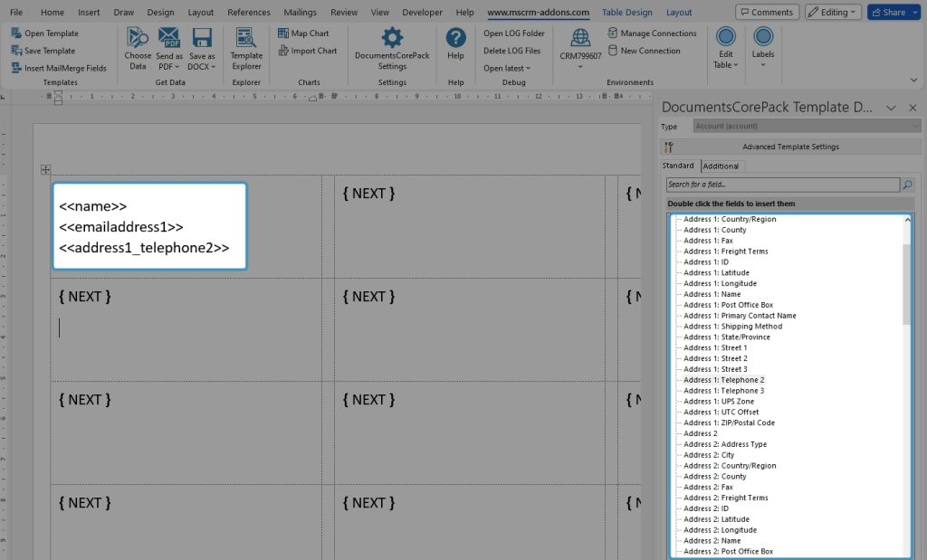Click the Import Chart icon
This screenshot has width=927, height=560.
coord(283,51)
